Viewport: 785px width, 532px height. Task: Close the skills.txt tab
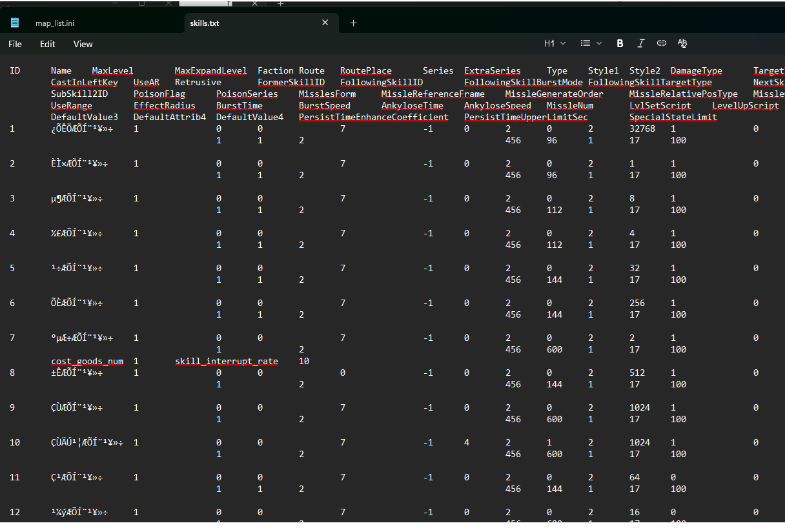click(325, 23)
